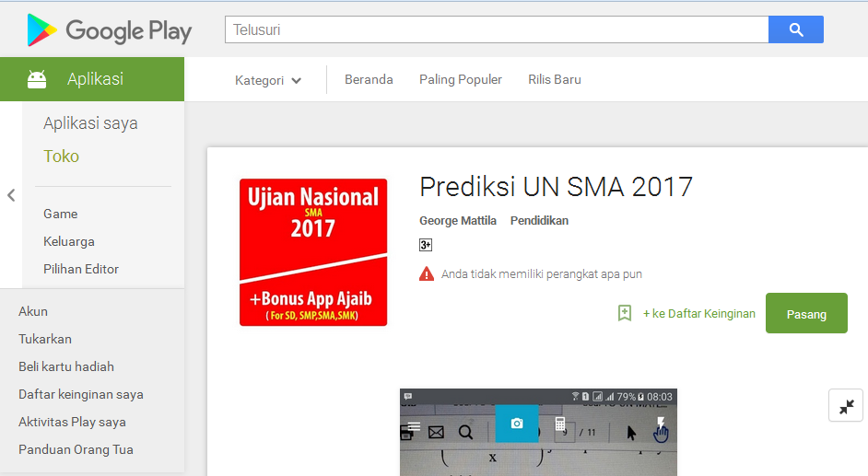This screenshot has width=868, height=476.
Task: Click the 3+ content rating badge
Action: pos(425,245)
